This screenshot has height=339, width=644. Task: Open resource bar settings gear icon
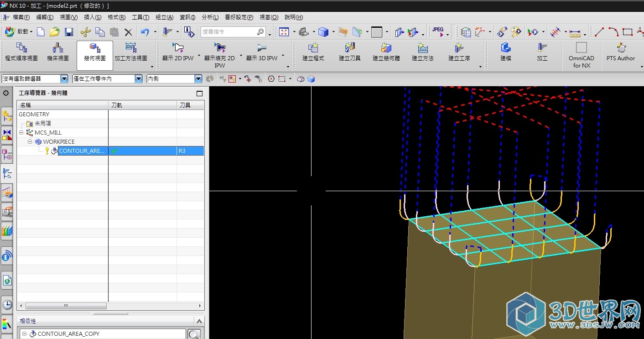pyautogui.click(x=6, y=93)
